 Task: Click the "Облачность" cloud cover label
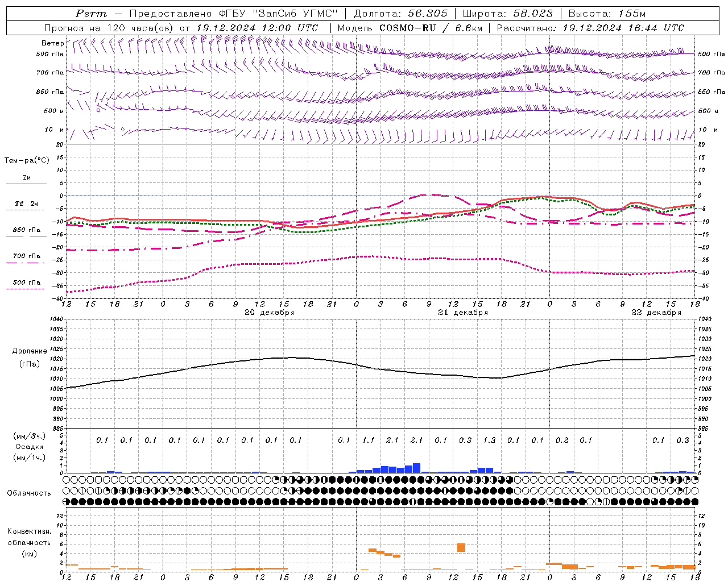coord(29,493)
